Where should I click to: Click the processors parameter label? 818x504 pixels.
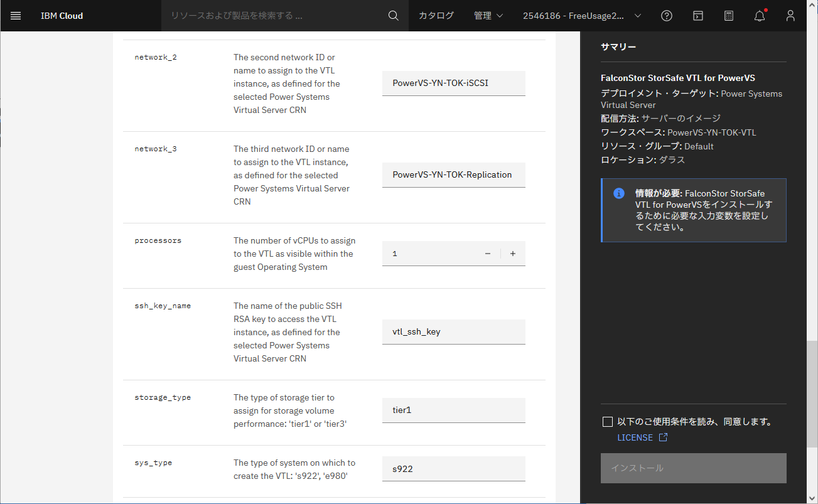[158, 240]
